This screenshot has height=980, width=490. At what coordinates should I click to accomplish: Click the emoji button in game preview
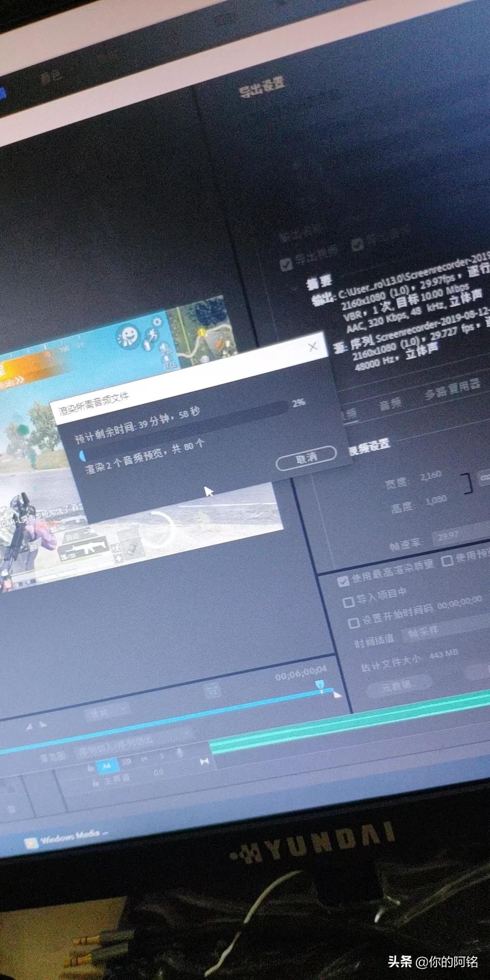[x=128, y=337]
